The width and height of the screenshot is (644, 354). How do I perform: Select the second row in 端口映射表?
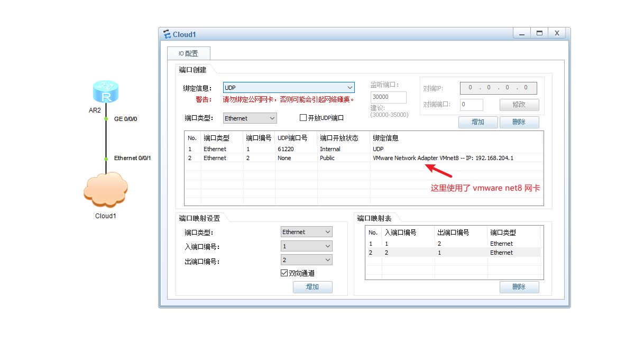pyautogui.click(x=453, y=253)
